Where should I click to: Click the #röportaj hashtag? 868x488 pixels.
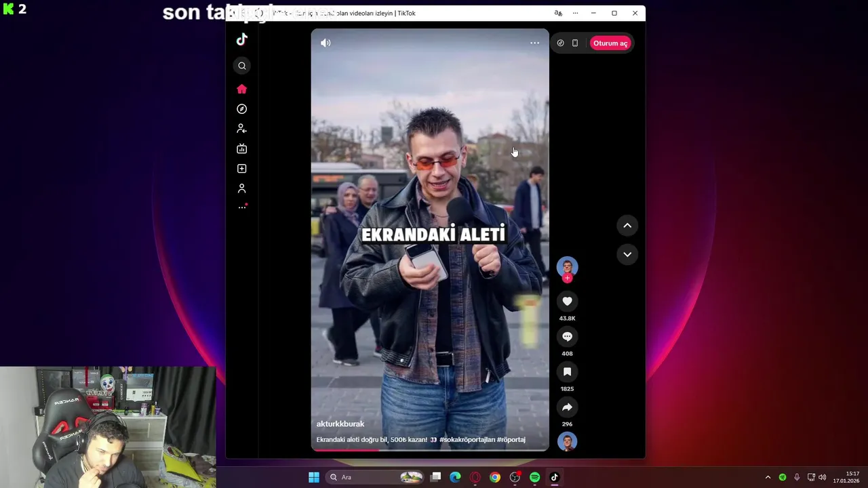point(511,439)
